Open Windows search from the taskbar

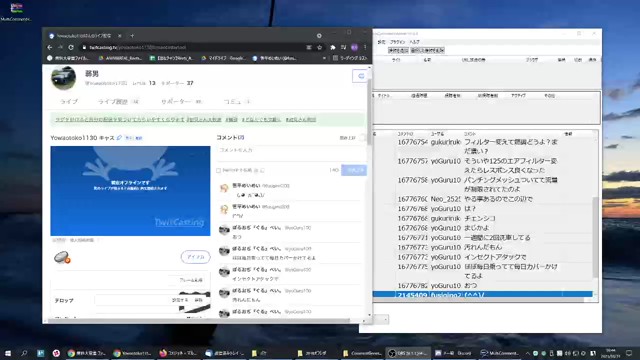[x=24, y=353]
